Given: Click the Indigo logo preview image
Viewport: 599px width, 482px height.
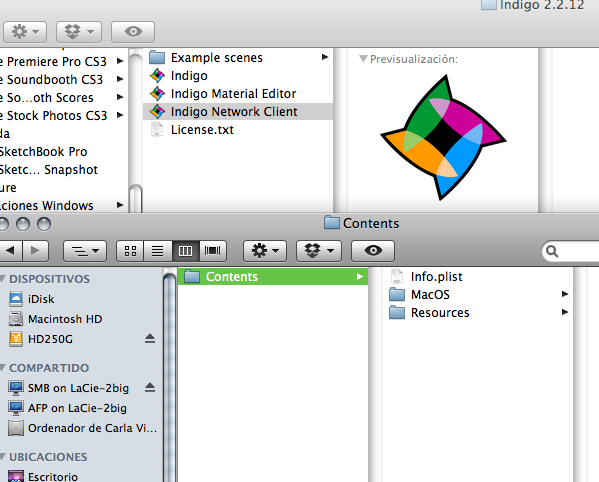Looking at the screenshot, I should pos(444,137).
